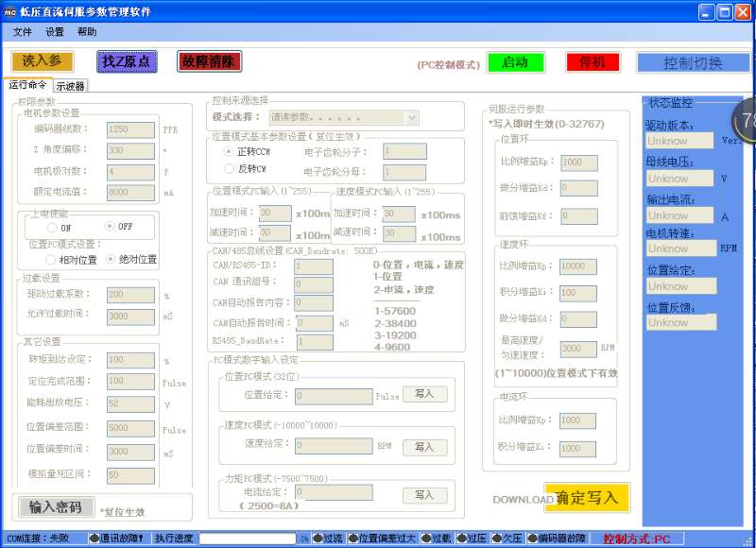Screen dimensions: 756x548
Task: Click the 欠压 status indicator dot
Action: pyautogui.click(x=498, y=538)
